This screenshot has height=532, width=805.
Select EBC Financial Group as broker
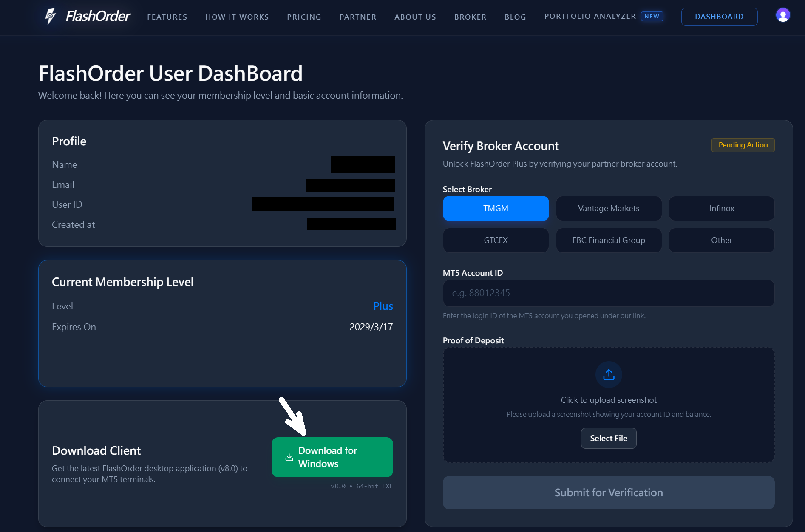(x=608, y=240)
